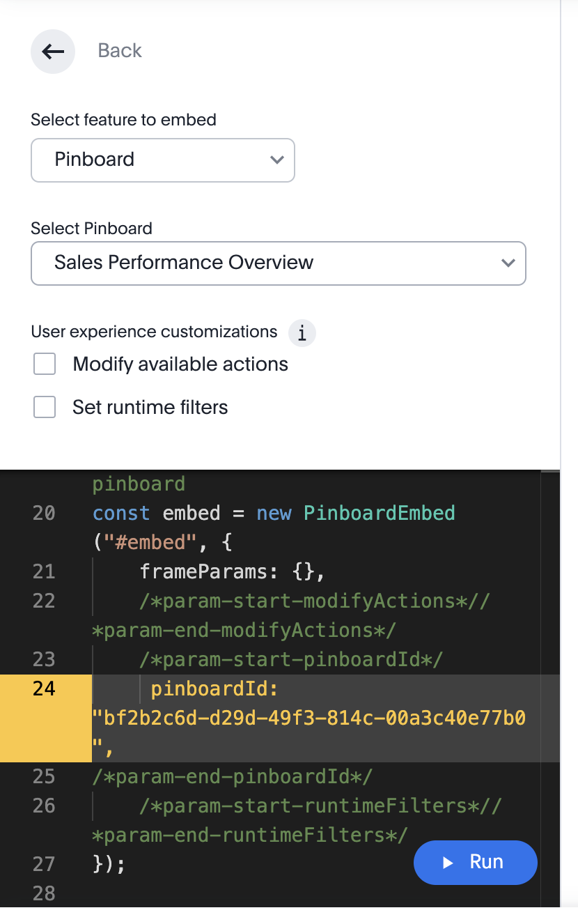Click the play triangle on Run button
This screenshot has height=924, width=578.
448,863
